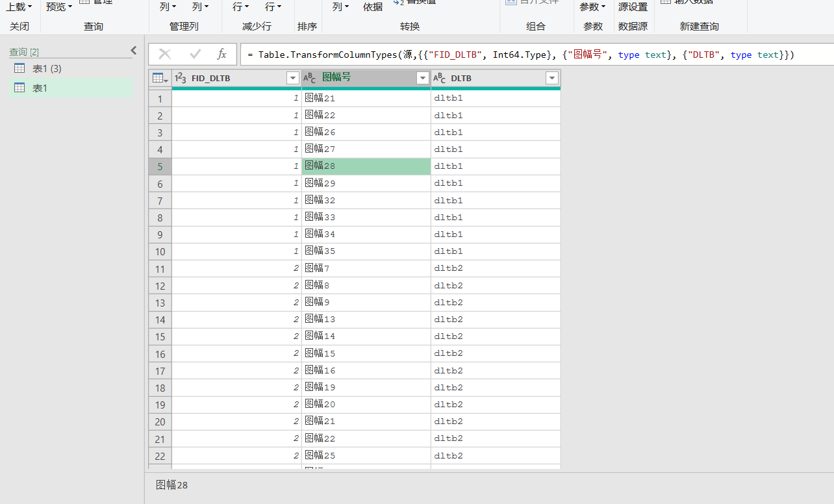The height and width of the screenshot is (504, 834).
Task: Click the 图幅27 cell
Action: pos(366,149)
